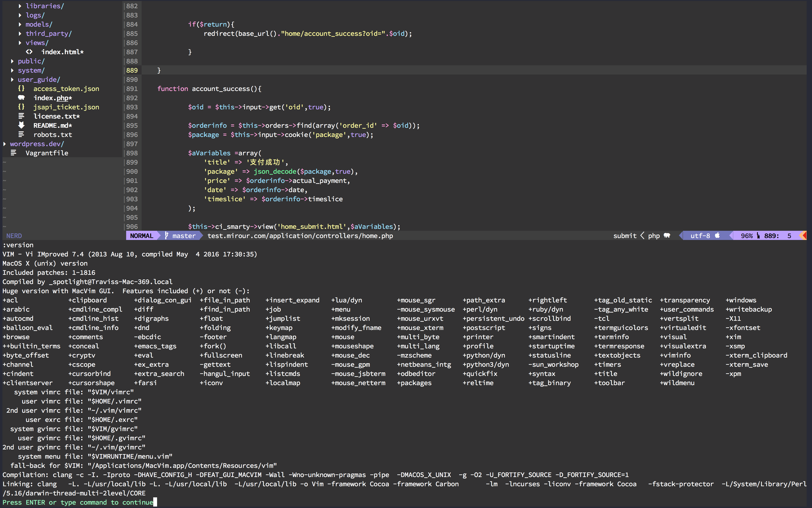Expand the models/ folder arrow
812x508 pixels.
point(20,24)
